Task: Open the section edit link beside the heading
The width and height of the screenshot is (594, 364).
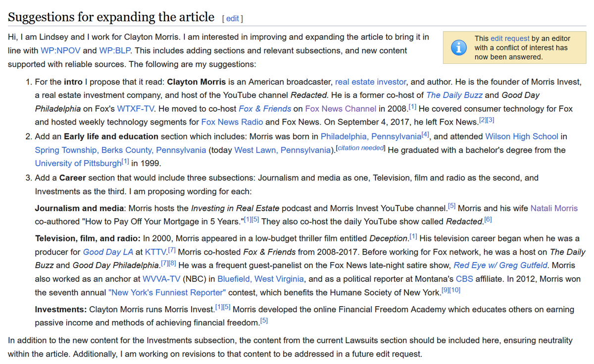Action: (233, 19)
